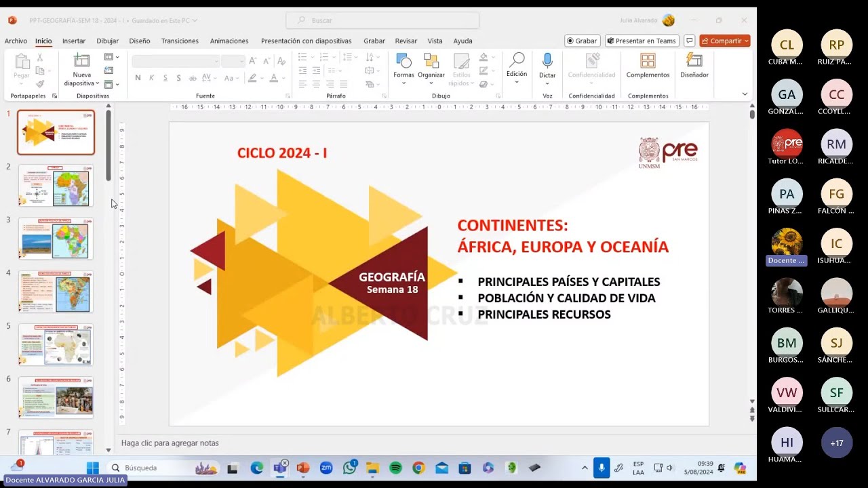The height and width of the screenshot is (488, 868).
Task: Expand the Pegar paste options arrow
Action: tap(22, 83)
